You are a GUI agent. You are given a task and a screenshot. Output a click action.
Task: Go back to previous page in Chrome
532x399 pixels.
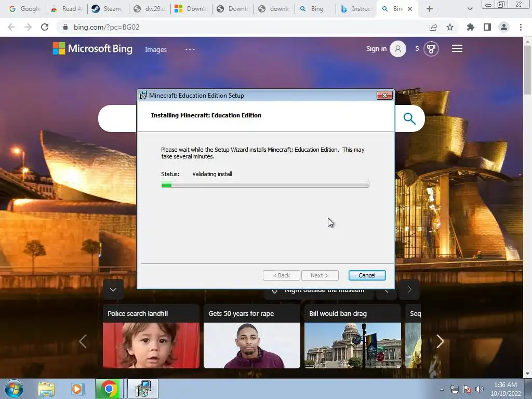tap(11, 27)
